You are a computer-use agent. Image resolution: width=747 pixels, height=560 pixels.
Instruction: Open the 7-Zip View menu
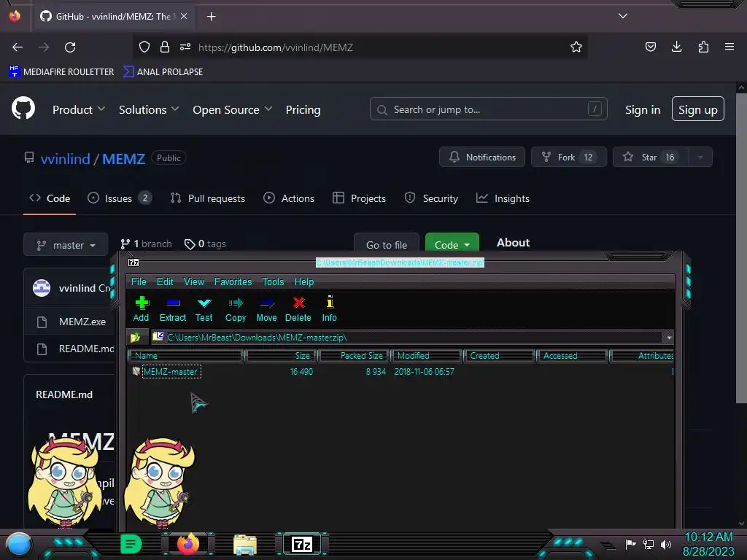[194, 281]
